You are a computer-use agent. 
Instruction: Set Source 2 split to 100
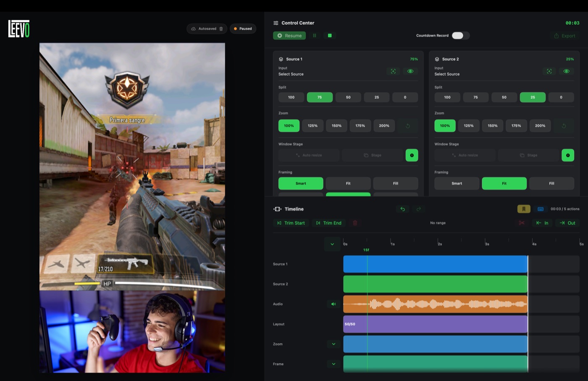447,97
